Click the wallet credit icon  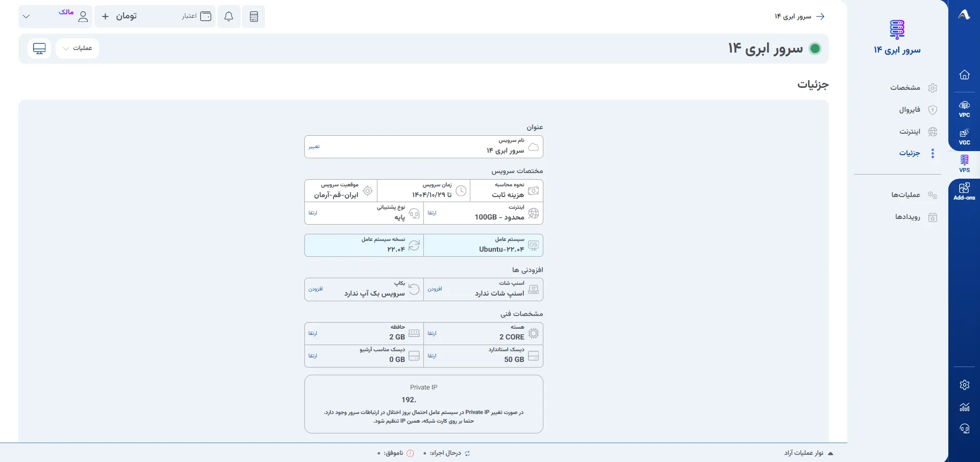point(206,16)
